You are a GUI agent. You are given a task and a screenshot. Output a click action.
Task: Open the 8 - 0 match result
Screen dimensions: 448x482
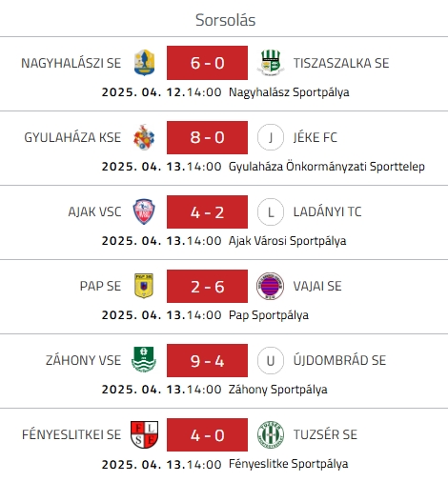[x=207, y=137]
